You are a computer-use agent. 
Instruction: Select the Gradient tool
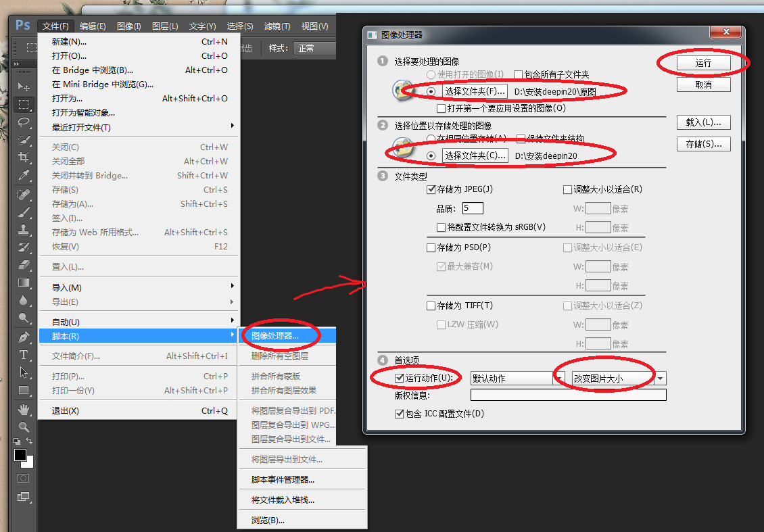(24, 283)
